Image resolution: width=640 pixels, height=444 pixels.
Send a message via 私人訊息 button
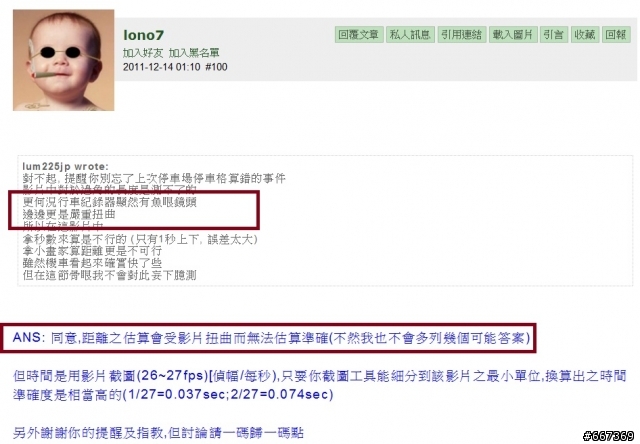pos(410,35)
